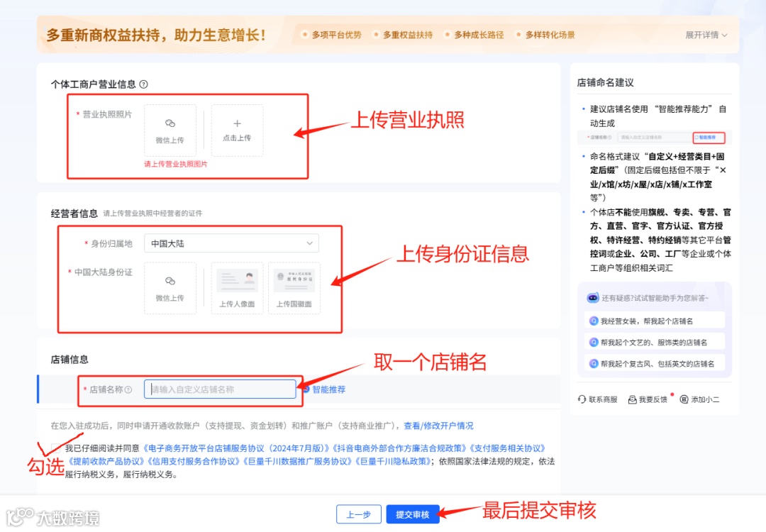
Task: Click the plus upload box for business license
Action: (237, 131)
